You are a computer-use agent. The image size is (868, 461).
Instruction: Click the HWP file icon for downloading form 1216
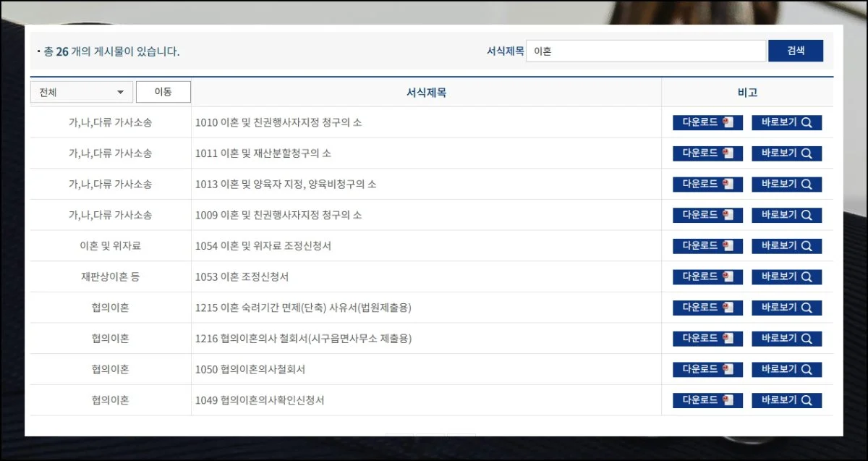point(728,338)
